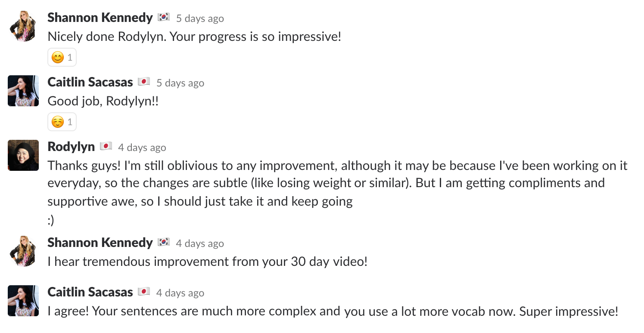Open Shannon's avatar on the 'tremendous improvement' message
This screenshot has width=644, height=333.
[x=23, y=251]
